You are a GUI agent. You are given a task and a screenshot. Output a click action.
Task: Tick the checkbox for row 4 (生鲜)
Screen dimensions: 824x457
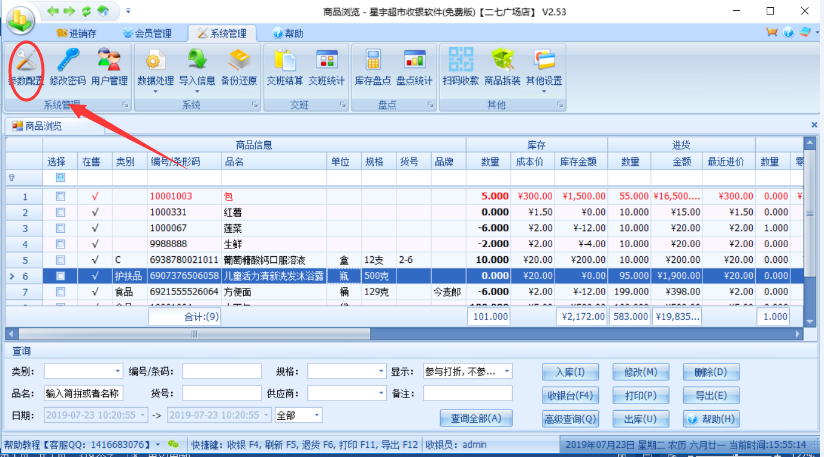60,244
